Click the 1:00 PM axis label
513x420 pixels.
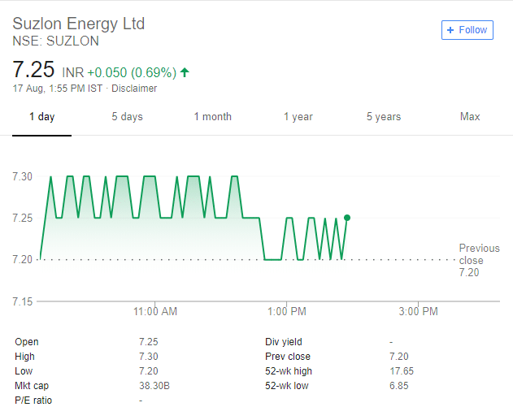click(x=287, y=311)
